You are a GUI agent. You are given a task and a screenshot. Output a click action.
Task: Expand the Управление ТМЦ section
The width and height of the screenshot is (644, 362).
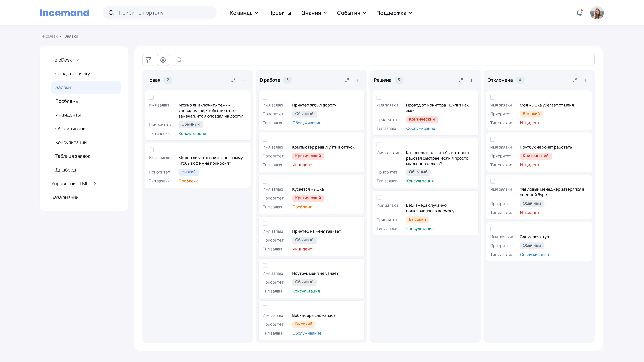coord(73,184)
